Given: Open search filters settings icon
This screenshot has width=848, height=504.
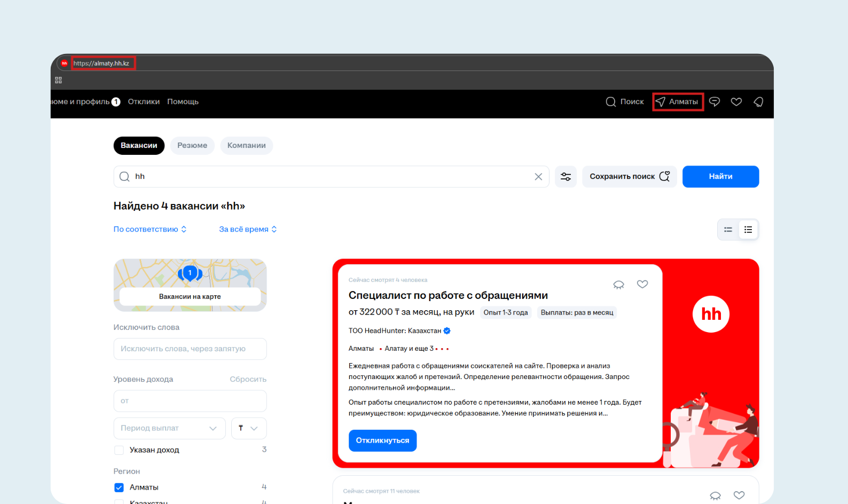Looking at the screenshot, I should 566,177.
